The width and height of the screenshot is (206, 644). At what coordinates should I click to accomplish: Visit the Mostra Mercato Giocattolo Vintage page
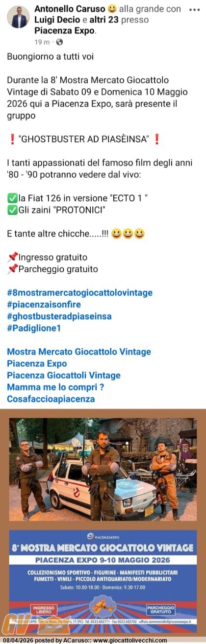(79, 352)
